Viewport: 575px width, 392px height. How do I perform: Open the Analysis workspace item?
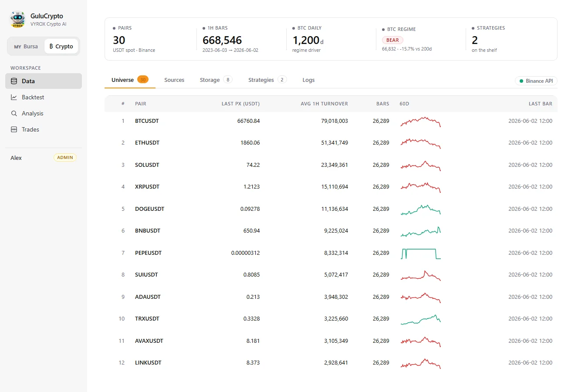tap(44, 113)
